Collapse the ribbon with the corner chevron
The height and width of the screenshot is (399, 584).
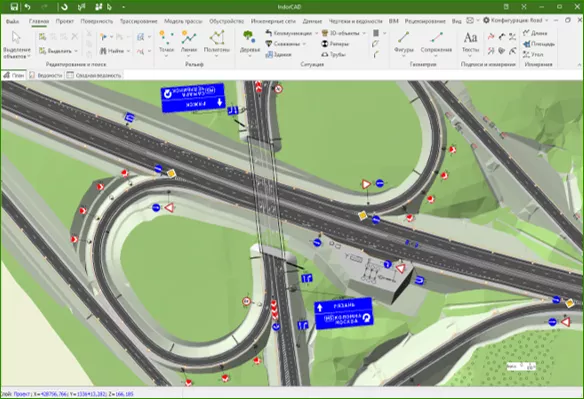579,64
